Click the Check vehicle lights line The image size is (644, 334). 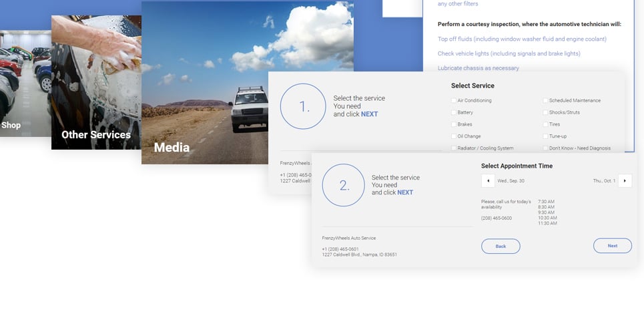509,53
